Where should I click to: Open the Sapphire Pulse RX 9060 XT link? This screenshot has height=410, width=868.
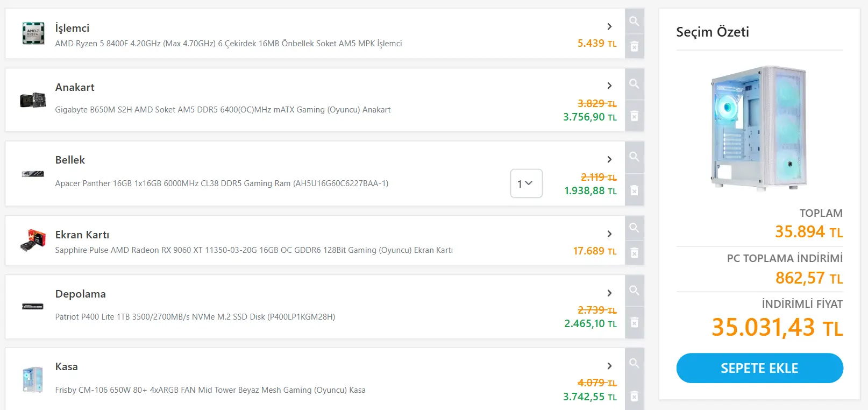[x=254, y=250]
